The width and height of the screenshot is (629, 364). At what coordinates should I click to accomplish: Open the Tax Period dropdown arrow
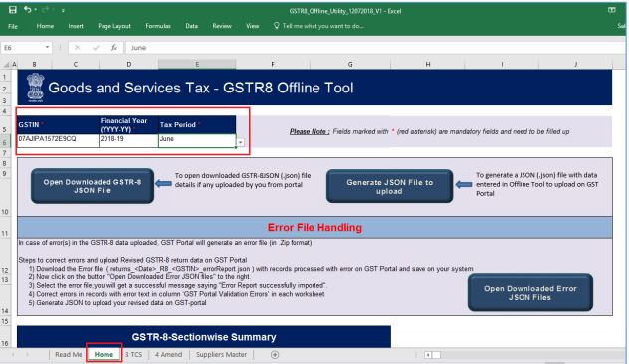240,142
